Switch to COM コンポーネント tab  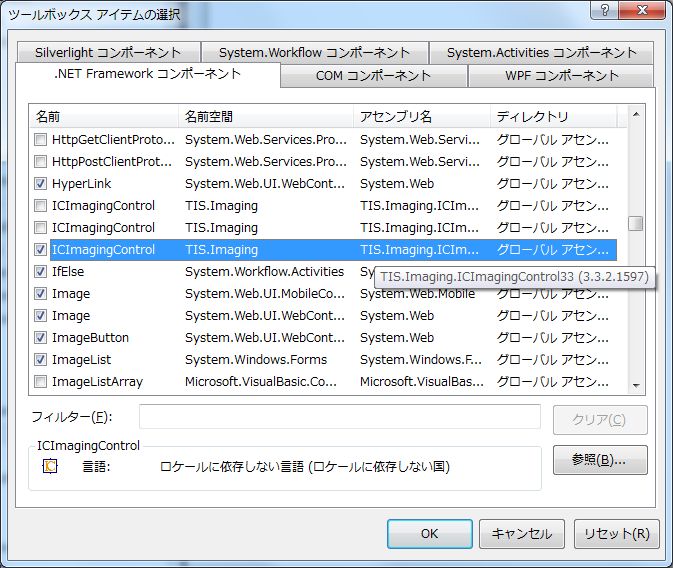click(x=373, y=76)
